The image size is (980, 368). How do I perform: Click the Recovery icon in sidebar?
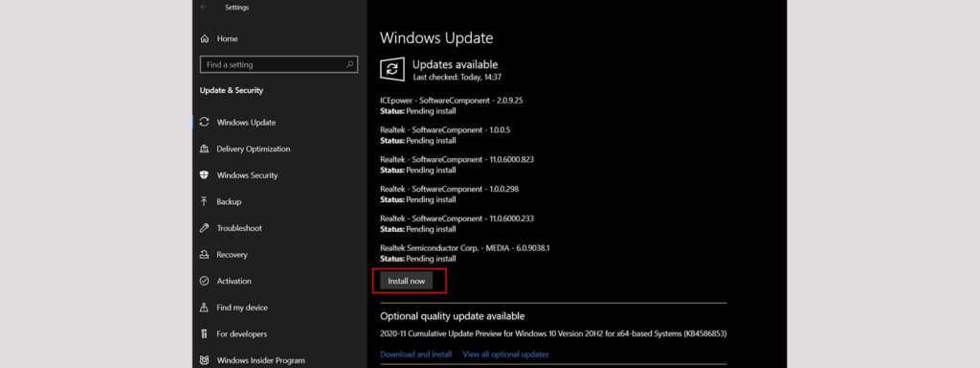coord(204,255)
